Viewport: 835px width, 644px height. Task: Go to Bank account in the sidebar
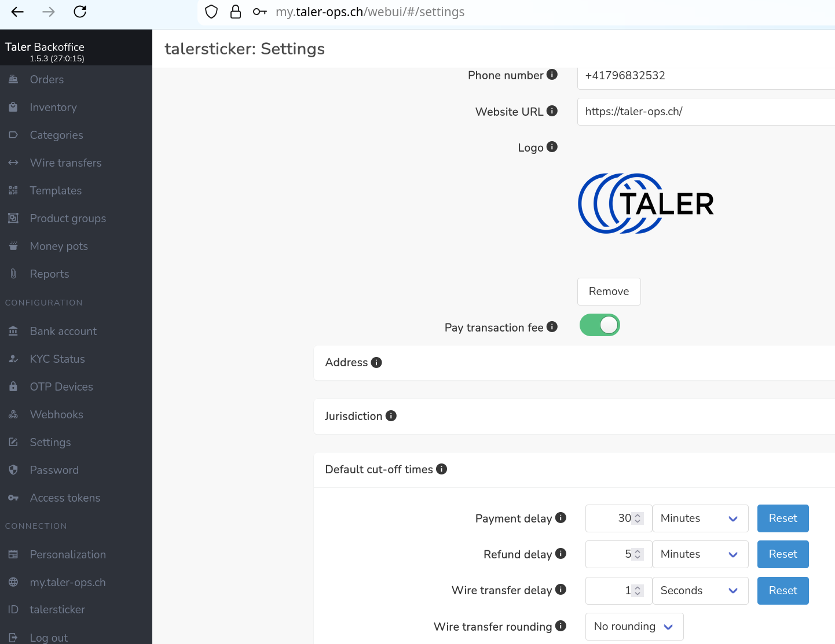[63, 332]
